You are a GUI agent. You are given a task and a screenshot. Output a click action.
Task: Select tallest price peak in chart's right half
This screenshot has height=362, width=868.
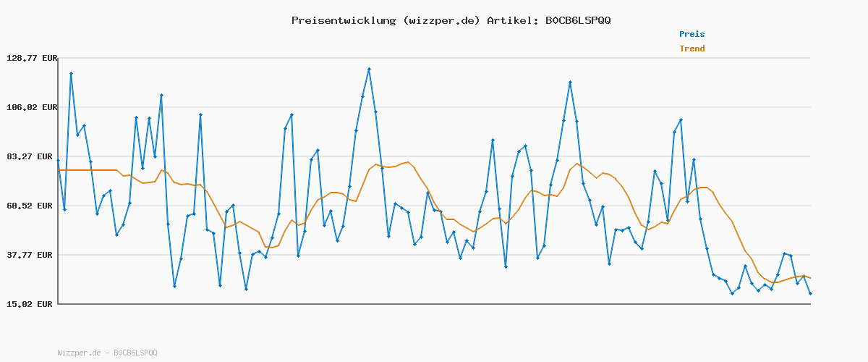pyautogui.click(x=570, y=83)
